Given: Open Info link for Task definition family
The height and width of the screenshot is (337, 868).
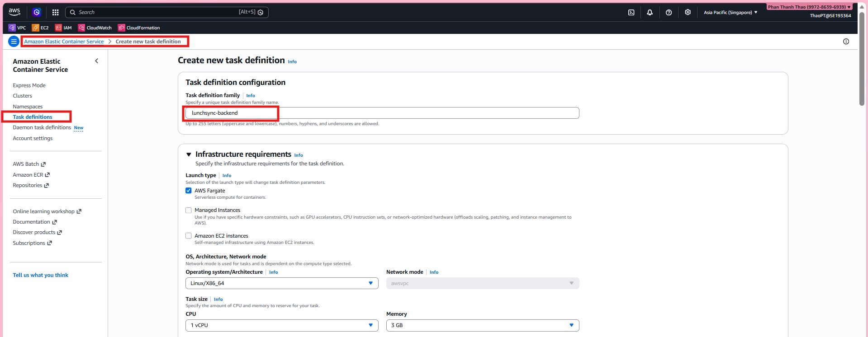Looking at the screenshot, I should click(251, 96).
